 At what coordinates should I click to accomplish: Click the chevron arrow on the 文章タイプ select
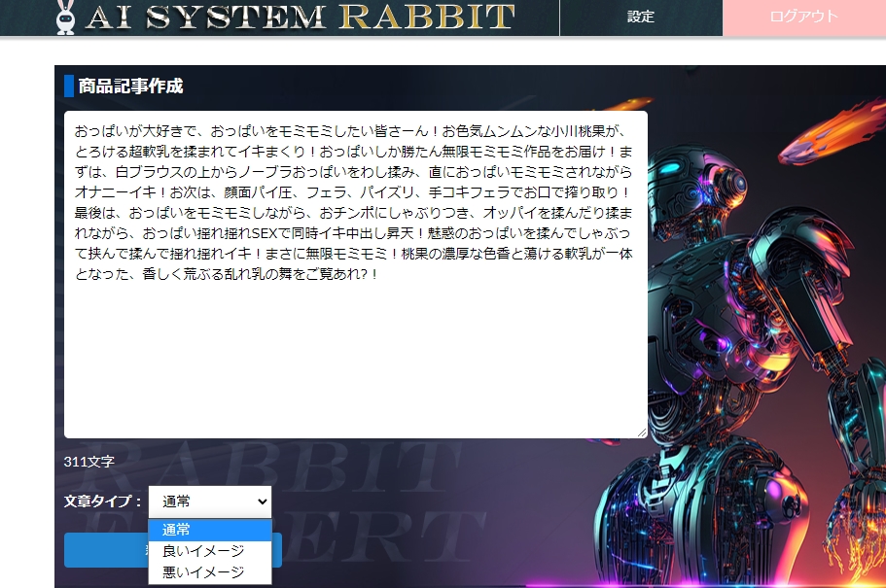click(260, 502)
